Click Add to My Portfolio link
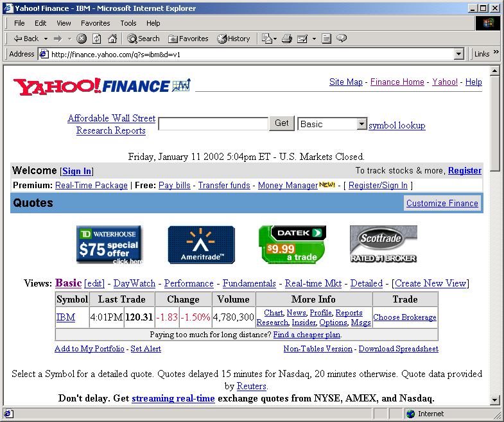Viewport: 504px width, 422px height. coord(89,349)
